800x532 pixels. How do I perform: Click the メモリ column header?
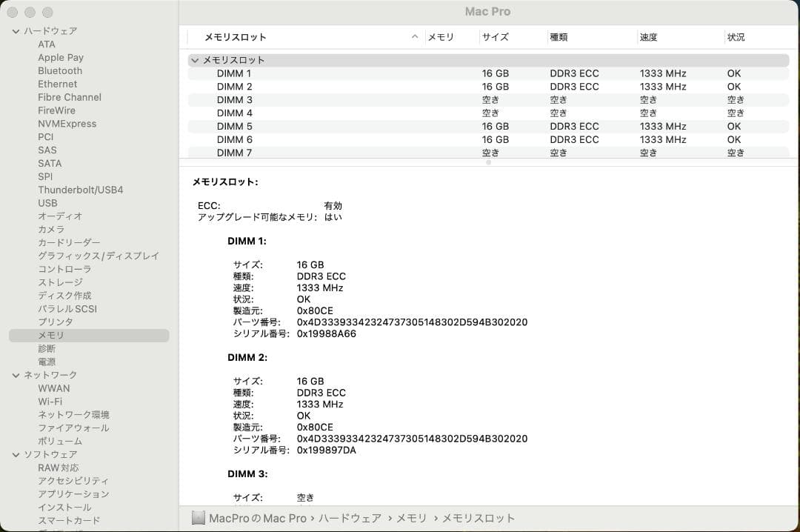(x=440, y=37)
